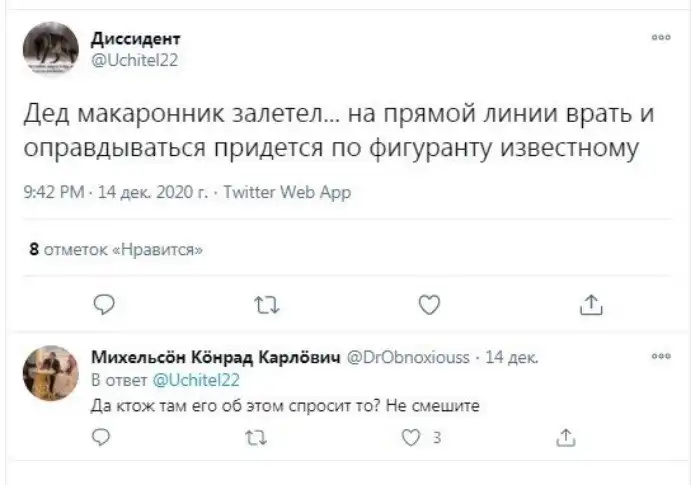
Task: Reply to Михельсон Конрад Карлович's comment
Action: pyautogui.click(x=100, y=436)
